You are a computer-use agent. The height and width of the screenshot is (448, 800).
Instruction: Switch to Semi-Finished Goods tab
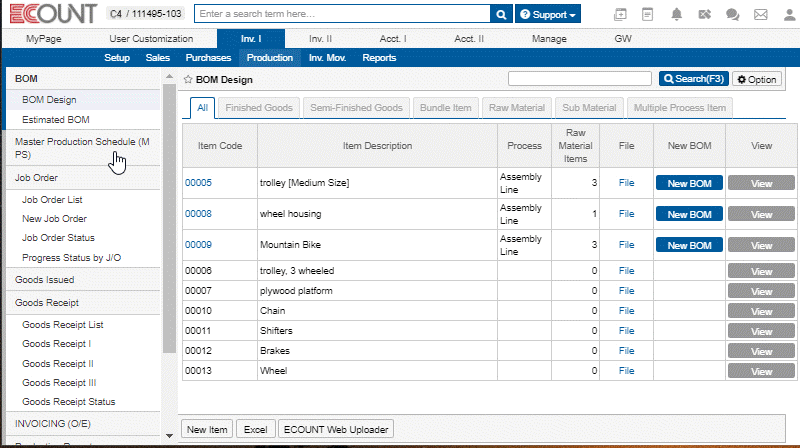pyautogui.click(x=356, y=108)
